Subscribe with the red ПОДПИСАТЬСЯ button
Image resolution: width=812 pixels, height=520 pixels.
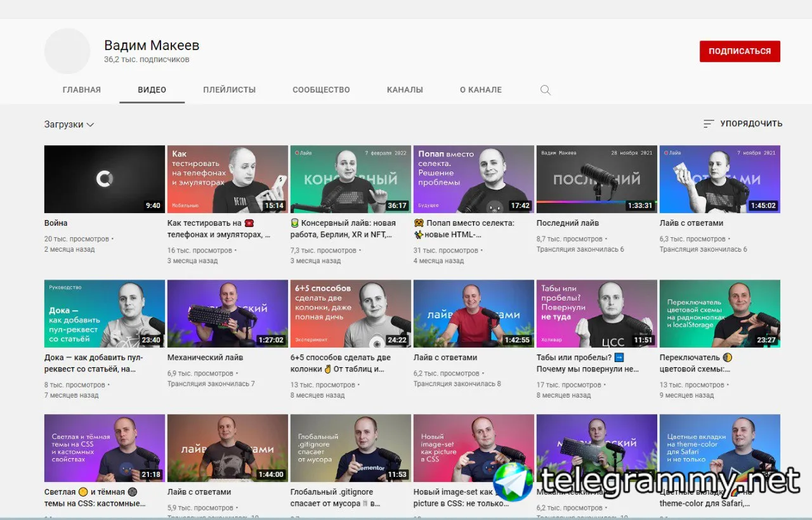(x=740, y=51)
